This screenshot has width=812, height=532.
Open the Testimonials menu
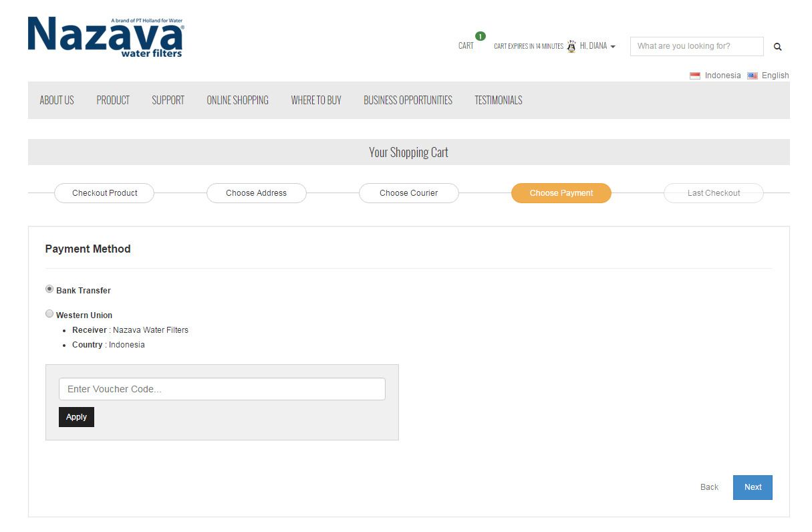499,100
